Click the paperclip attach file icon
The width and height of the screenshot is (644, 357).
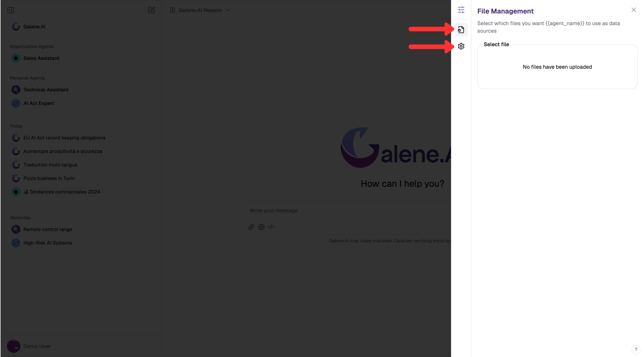(x=251, y=227)
